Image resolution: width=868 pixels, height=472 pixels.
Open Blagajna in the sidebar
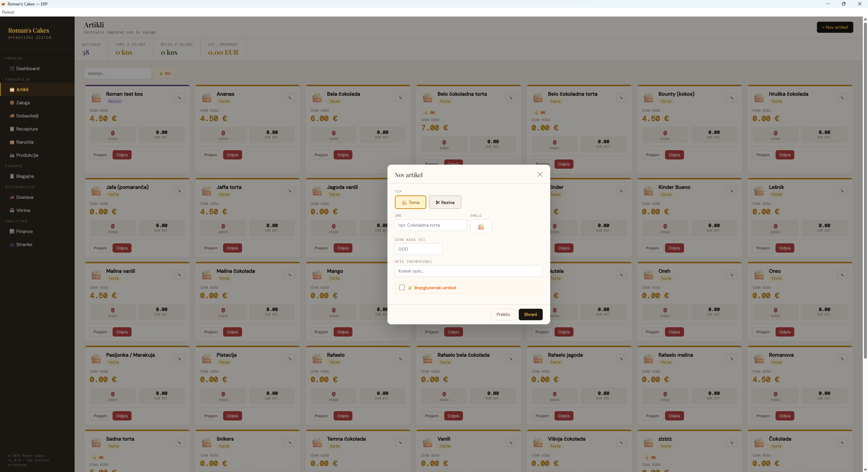(x=37, y=176)
